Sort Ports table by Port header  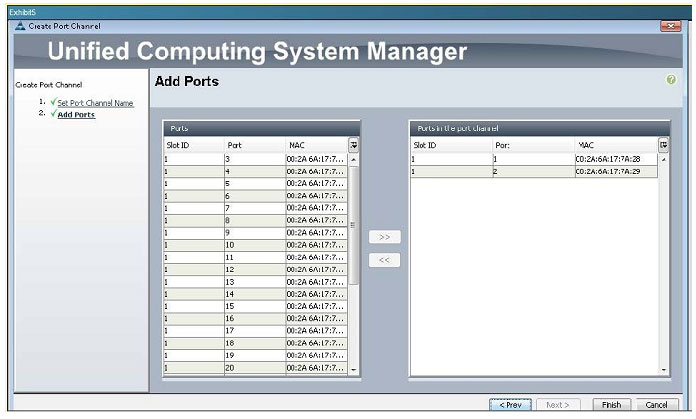pyautogui.click(x=256, y=145)
